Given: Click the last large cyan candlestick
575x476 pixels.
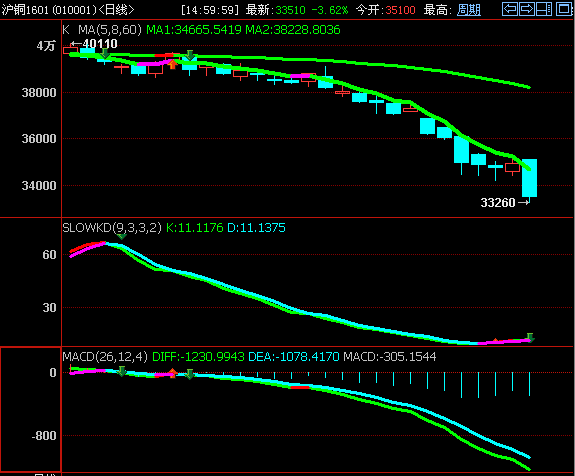Looking at the screenshot, I should (x=530, y=178).
